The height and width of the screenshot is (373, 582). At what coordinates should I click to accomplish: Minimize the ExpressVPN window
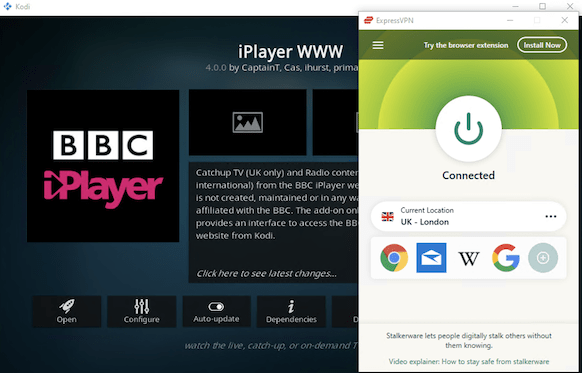pyautogui.click(x=510, y=20)
